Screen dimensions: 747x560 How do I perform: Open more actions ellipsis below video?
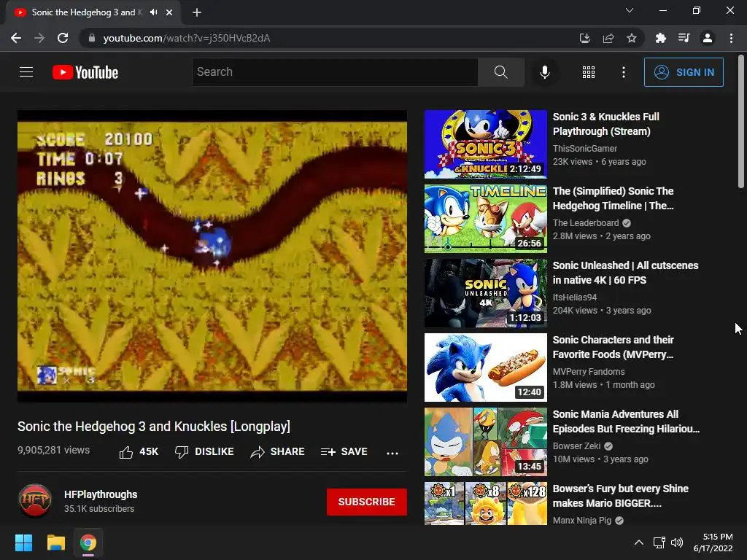tap(392, 453)
